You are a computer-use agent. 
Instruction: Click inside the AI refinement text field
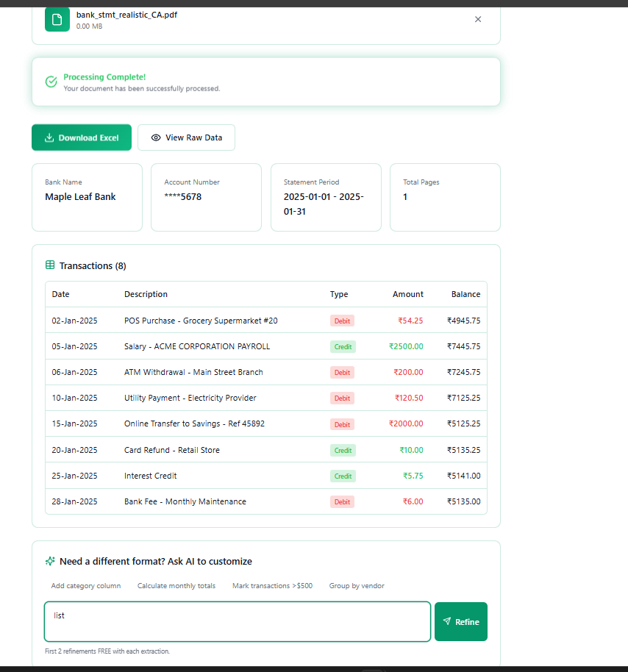point(237,621)
